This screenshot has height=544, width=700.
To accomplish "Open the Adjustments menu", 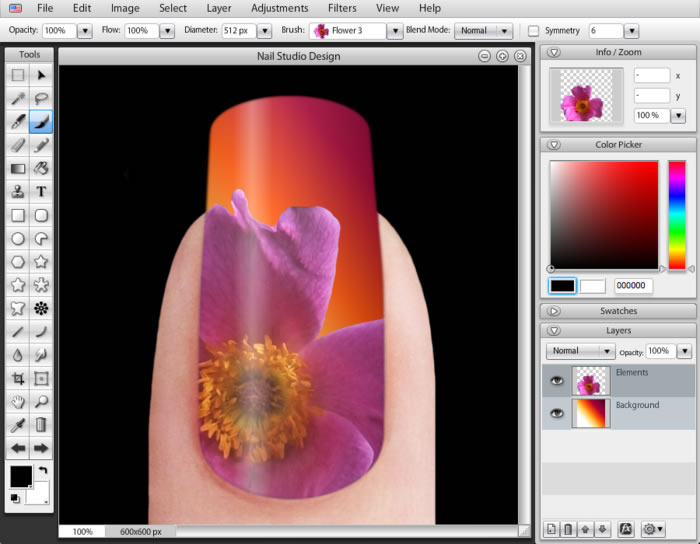I will (x=280, y=8).
